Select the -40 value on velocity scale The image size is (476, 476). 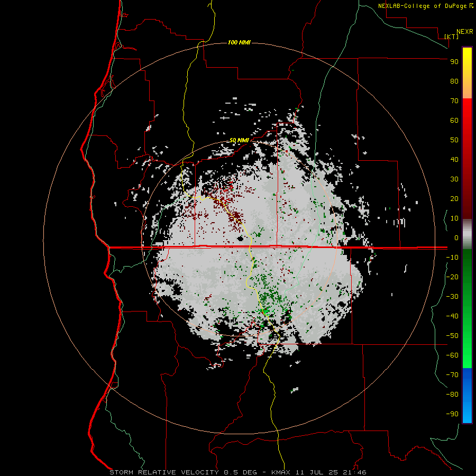coord(452,316)
